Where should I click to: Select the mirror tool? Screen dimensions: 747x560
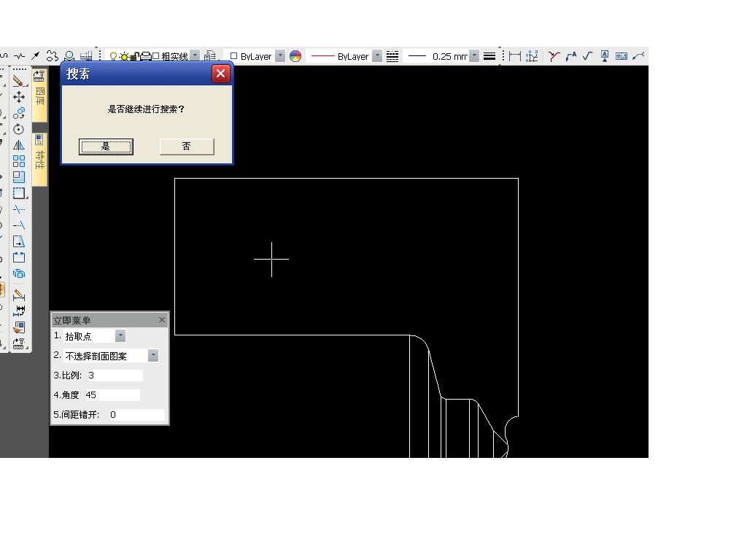click(x=18, y=145)
